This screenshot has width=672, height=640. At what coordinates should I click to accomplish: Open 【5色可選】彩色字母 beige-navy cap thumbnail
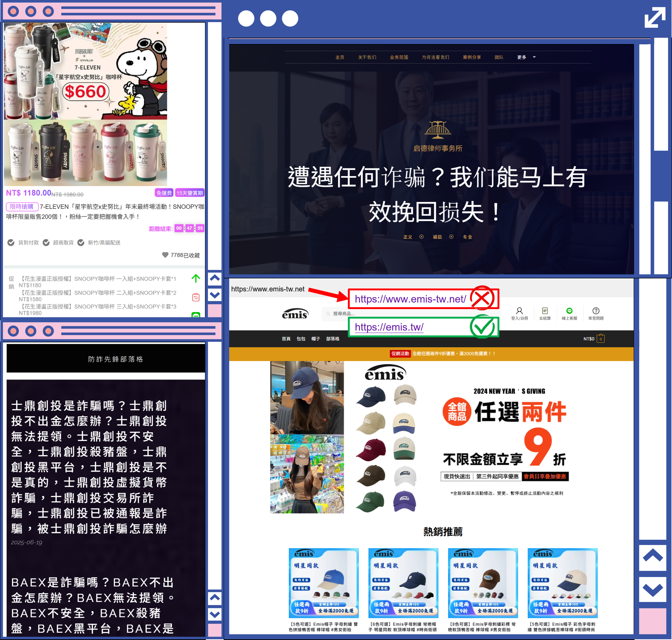point(562,583)
